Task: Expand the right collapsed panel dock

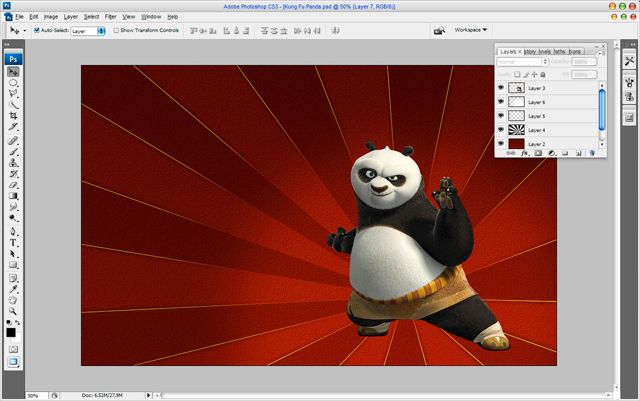Action: click(633, 44)
